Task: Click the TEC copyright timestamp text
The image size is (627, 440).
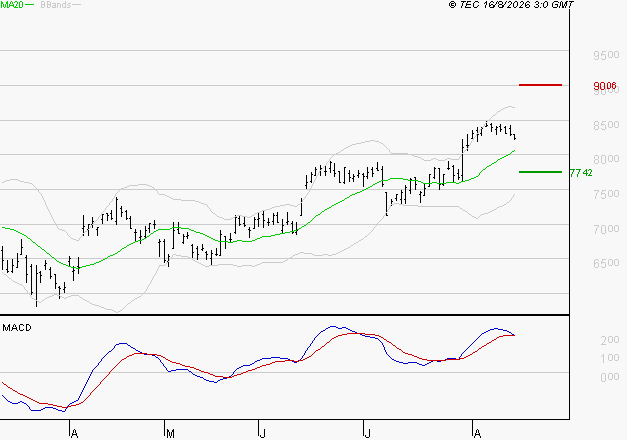Action: (511, 5)
